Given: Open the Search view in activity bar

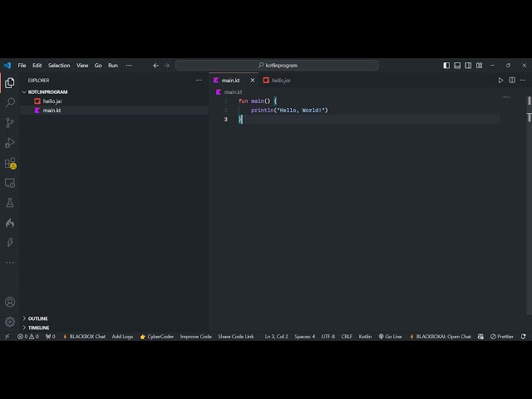Looking at the screenshot, I should pyautogui.click(x=10, y=102).
